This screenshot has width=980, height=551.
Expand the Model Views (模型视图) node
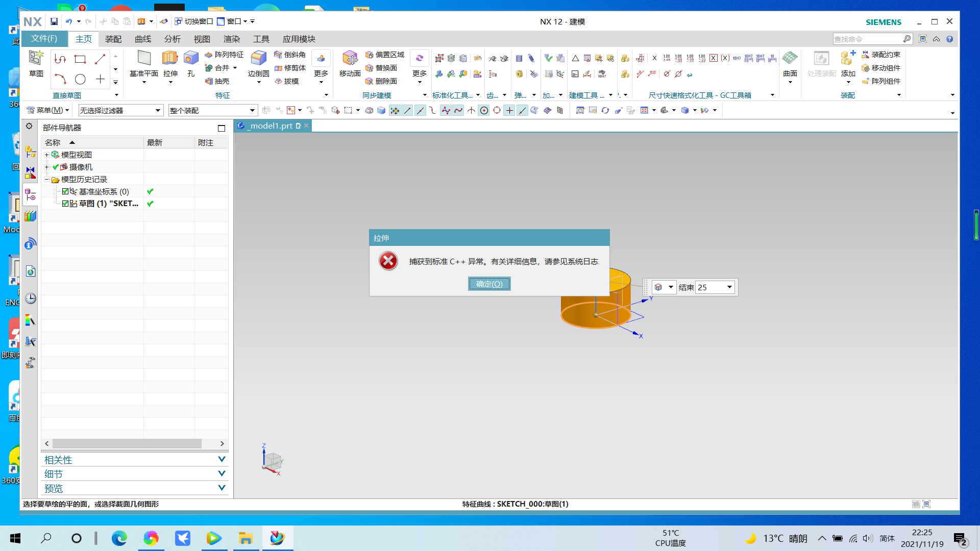(47, 155)
